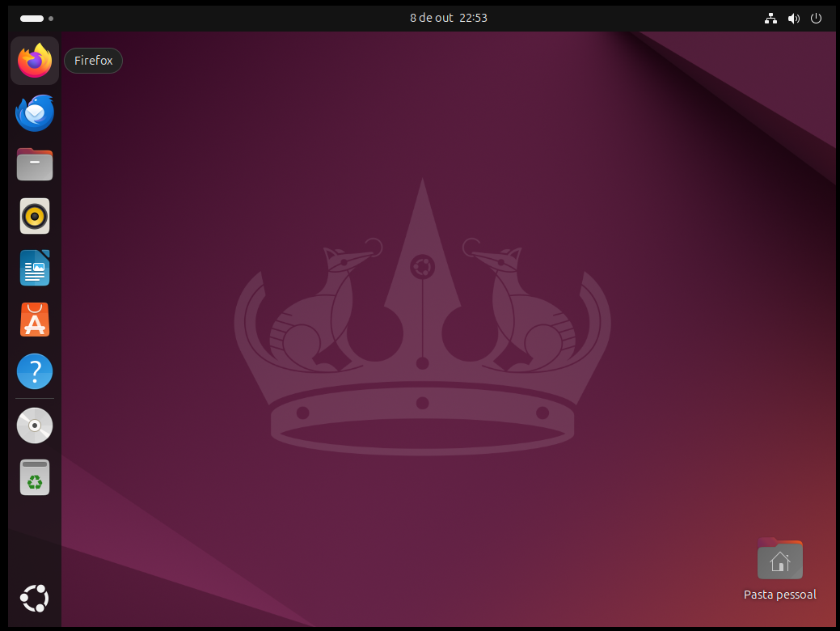
Task: Open the network status icon
Action: point(770,18)
